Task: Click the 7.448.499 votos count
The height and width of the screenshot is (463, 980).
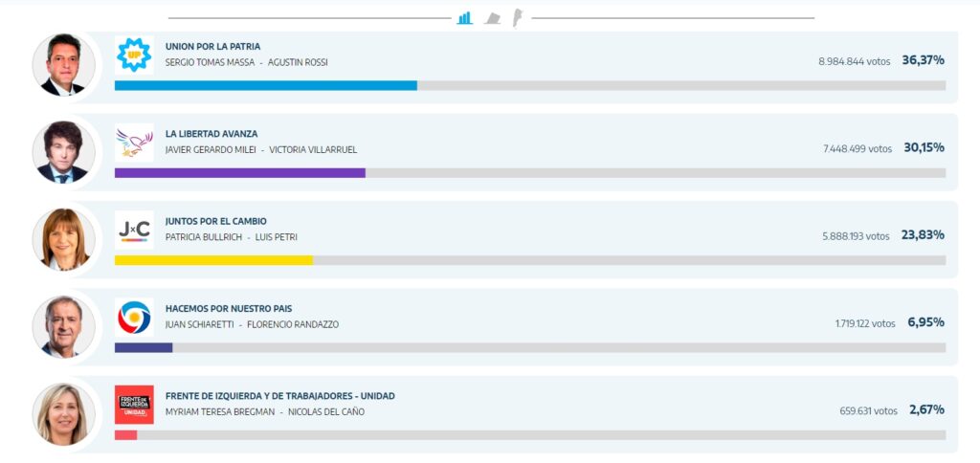Action: [x=857, y=148]
